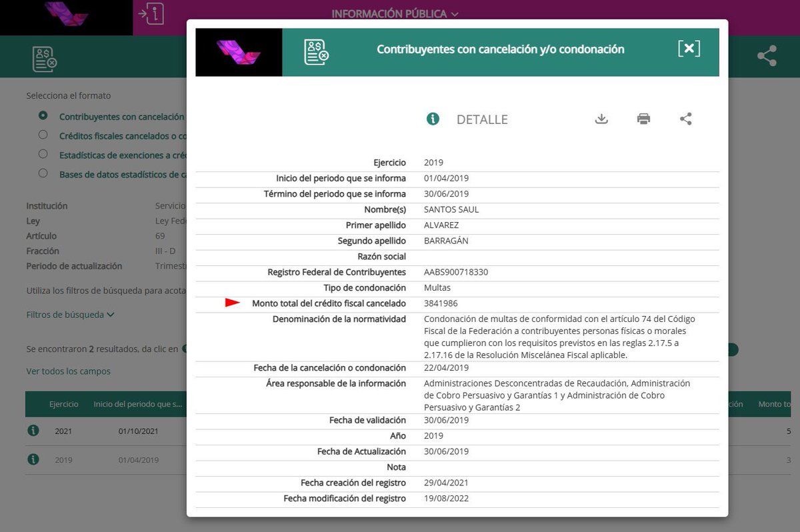
Task: Click the Tipo de condonación value Multas
Action: tap(437, 287)
